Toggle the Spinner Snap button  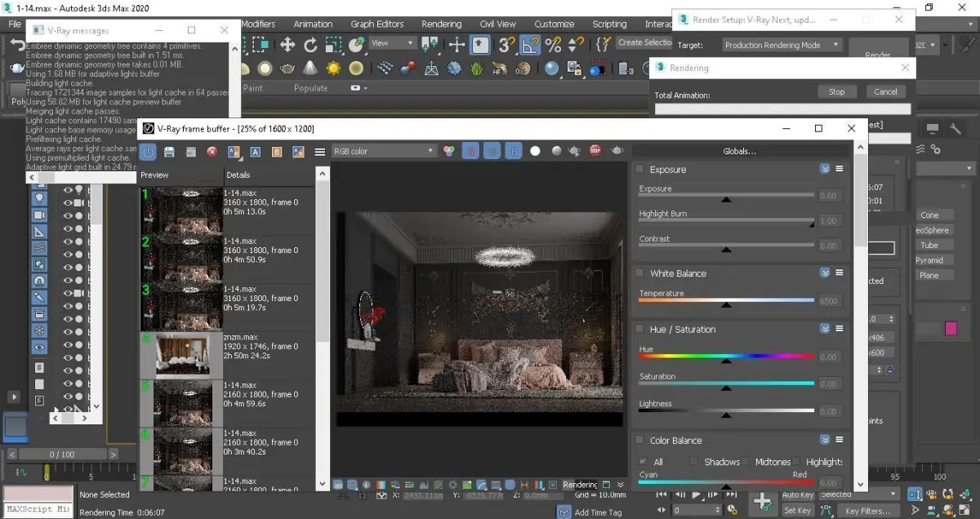pos(575,45)
